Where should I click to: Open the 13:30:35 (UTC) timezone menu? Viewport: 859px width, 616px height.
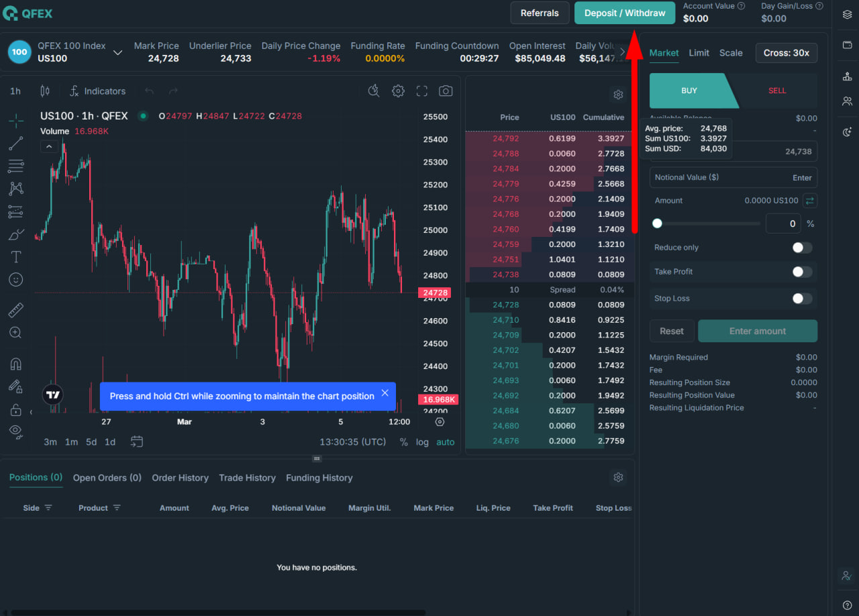353,442
